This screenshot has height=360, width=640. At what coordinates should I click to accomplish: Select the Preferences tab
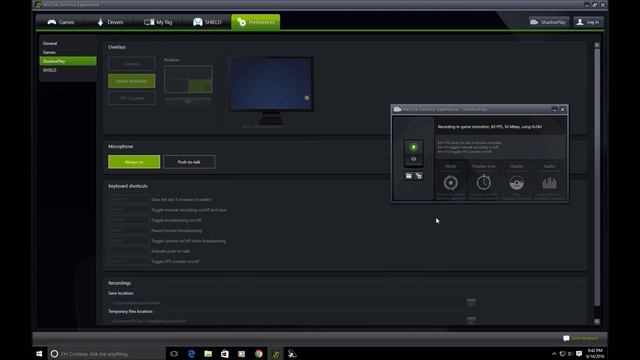click(256, 22)
